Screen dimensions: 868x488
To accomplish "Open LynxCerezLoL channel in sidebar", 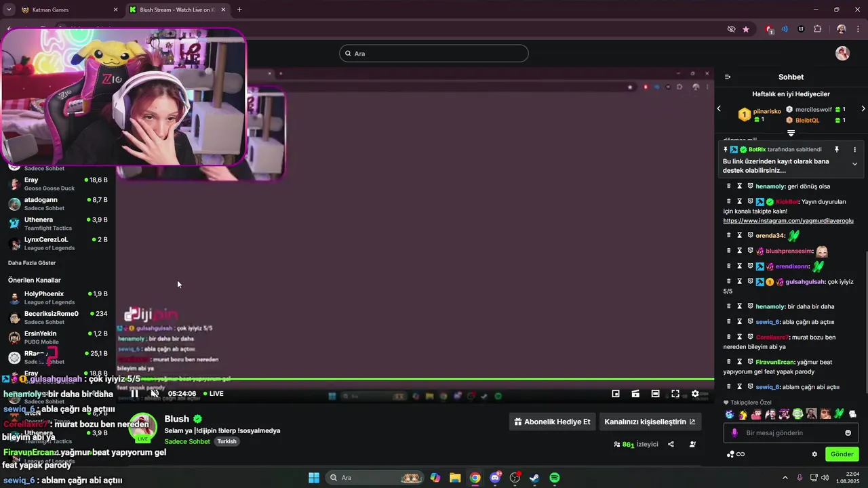I will (58, 243).
